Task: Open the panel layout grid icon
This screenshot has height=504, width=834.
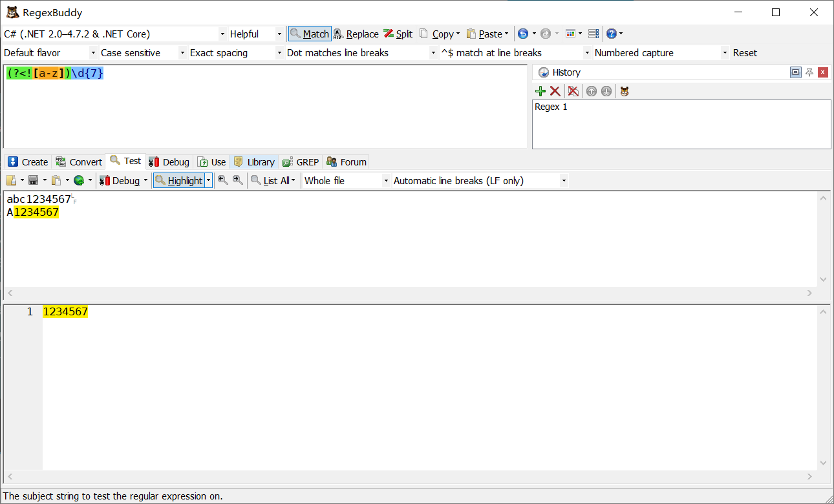Action: tap(570, 34)
